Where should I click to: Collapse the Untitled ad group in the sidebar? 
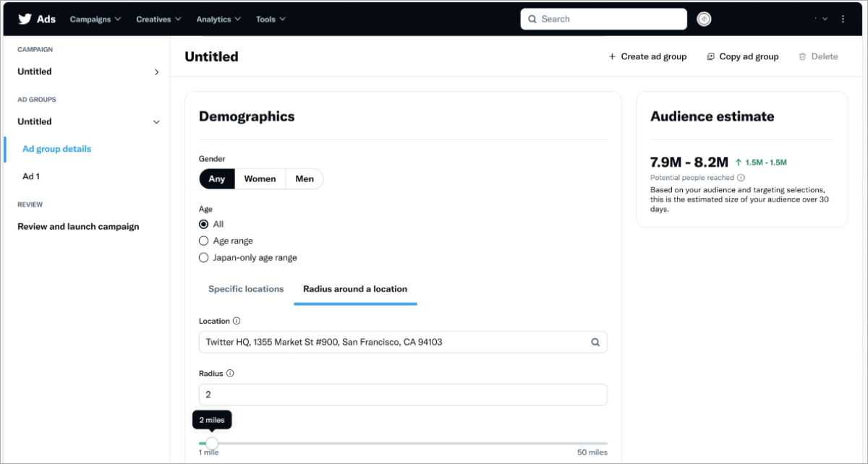point(156,121)
